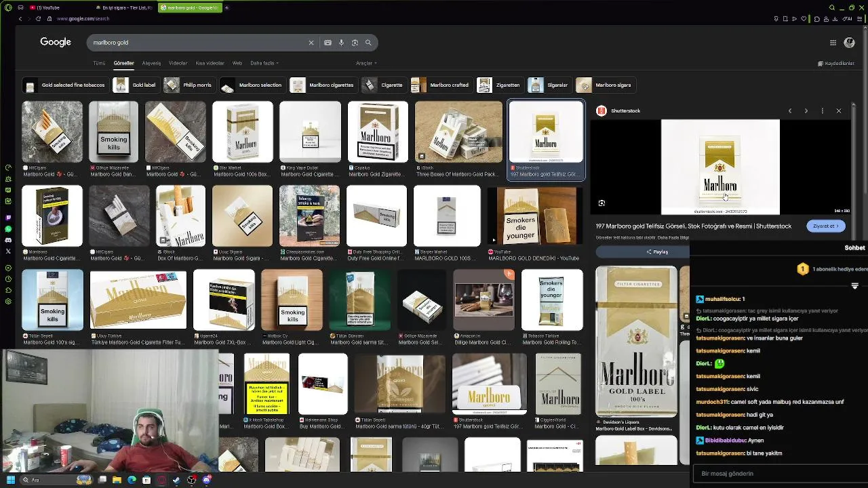Image resolution: width=868 pixels, height=488 pixels.
Task: Open File Explorer from the taskbar
Action: [x=117, y=480]
